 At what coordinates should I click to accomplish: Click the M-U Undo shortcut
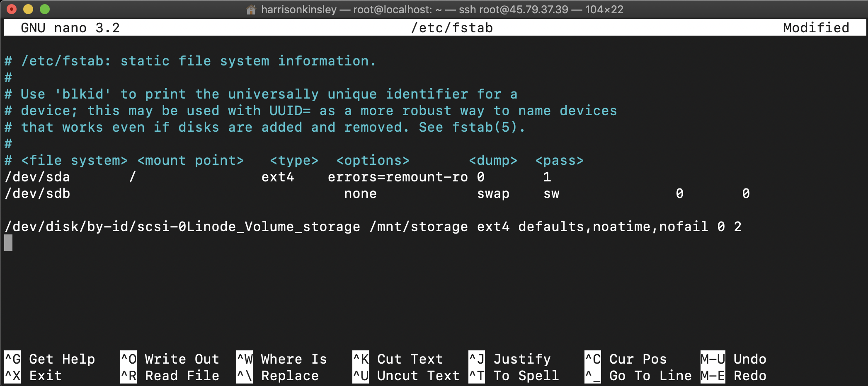[733, 359]
